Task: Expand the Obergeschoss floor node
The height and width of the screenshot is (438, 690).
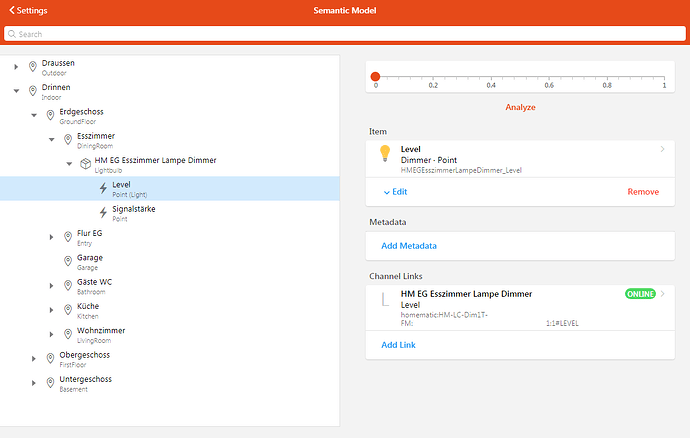Action: coord(34,358)
